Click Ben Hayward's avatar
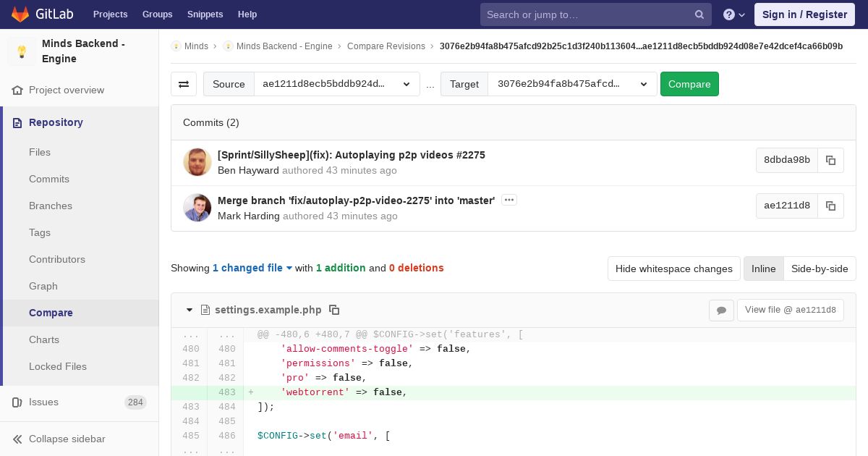This screenshot has width=868, height=456. 197,162
